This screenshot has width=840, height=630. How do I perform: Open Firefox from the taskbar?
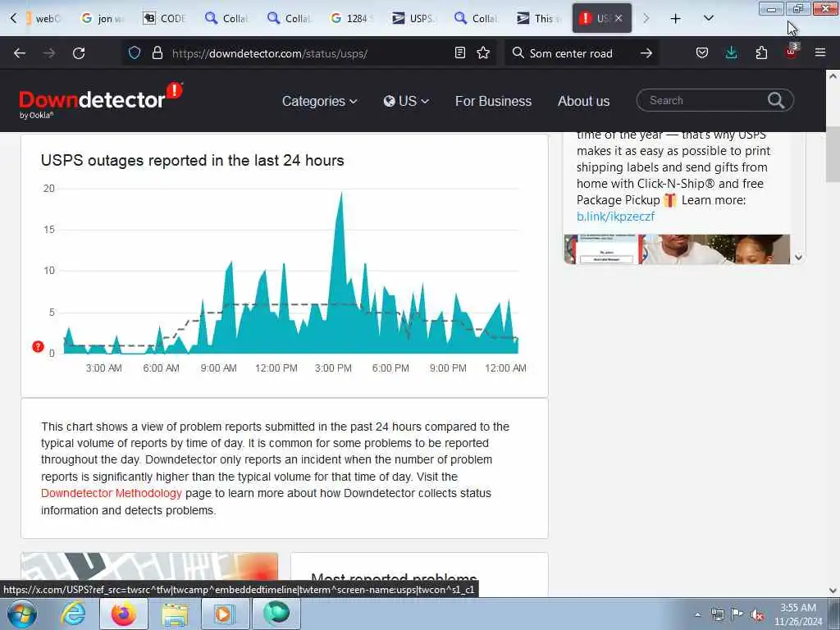(124, 614)
